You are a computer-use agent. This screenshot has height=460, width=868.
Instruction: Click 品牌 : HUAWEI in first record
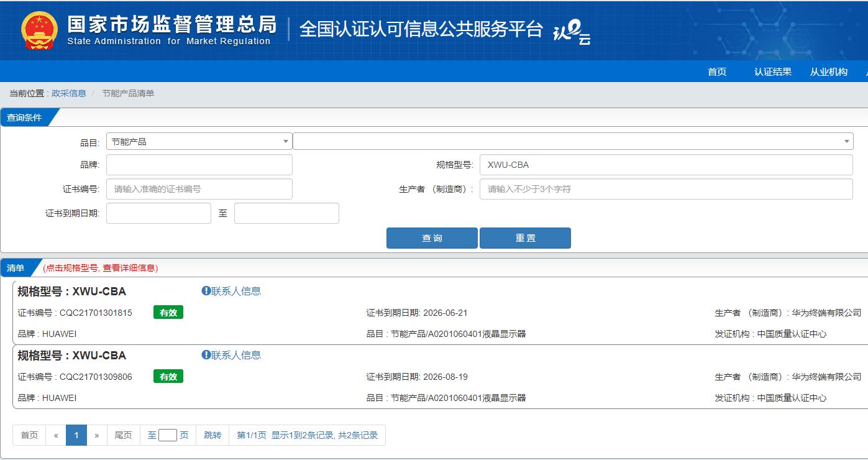(x=47, y=334)
